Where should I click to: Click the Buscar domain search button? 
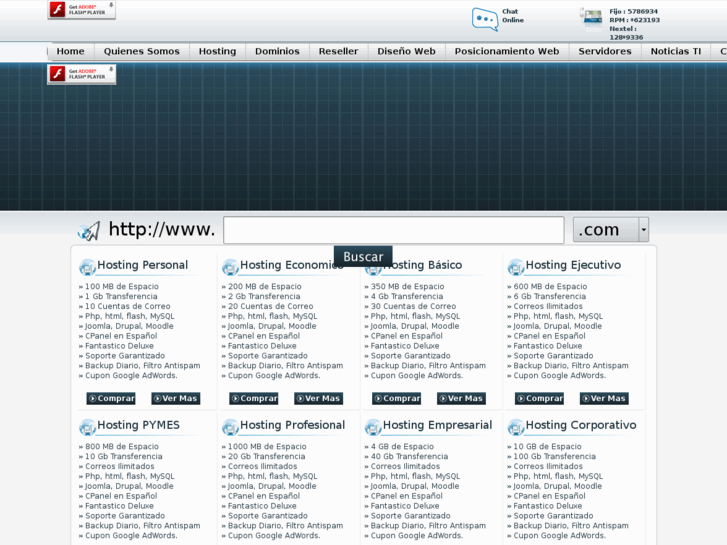click(363, 256)
